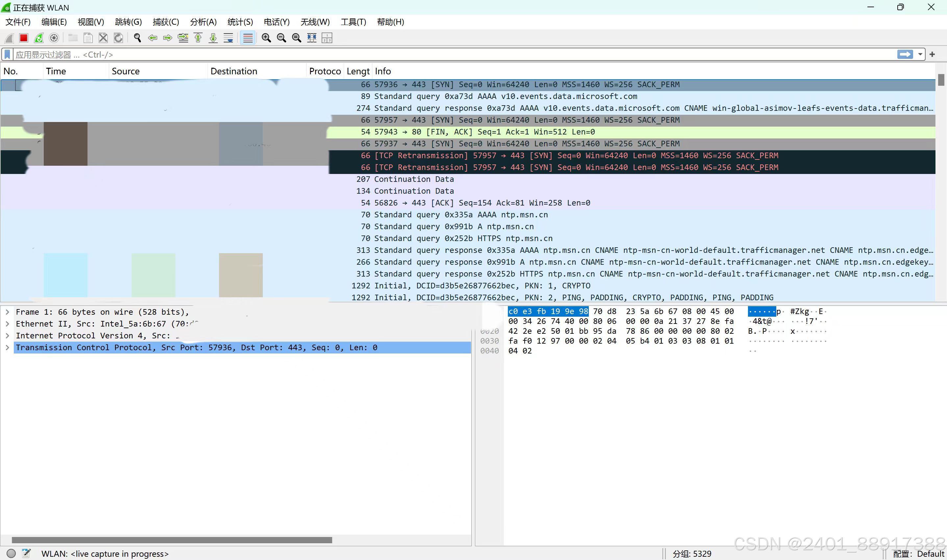This screenshot has height=560, width=947.
Task: Stop capturing packets with red square button
Action: point(24,38)
